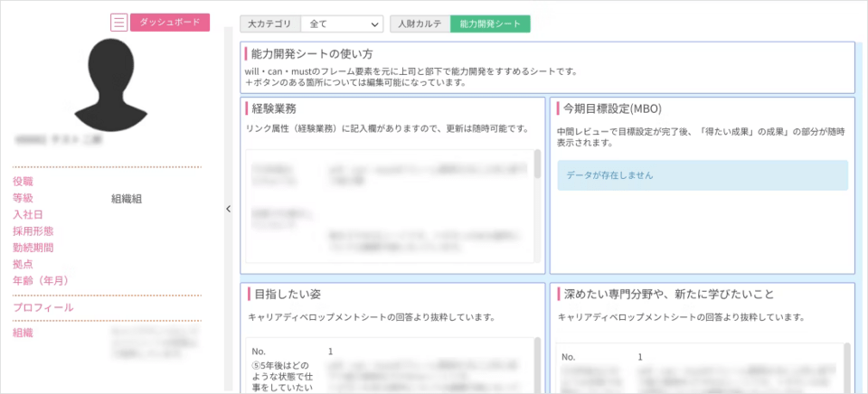The width and height of the screenshot is (868, 394).
Task: Click the 組織 sidebar item
Action: tap(23, 333)
